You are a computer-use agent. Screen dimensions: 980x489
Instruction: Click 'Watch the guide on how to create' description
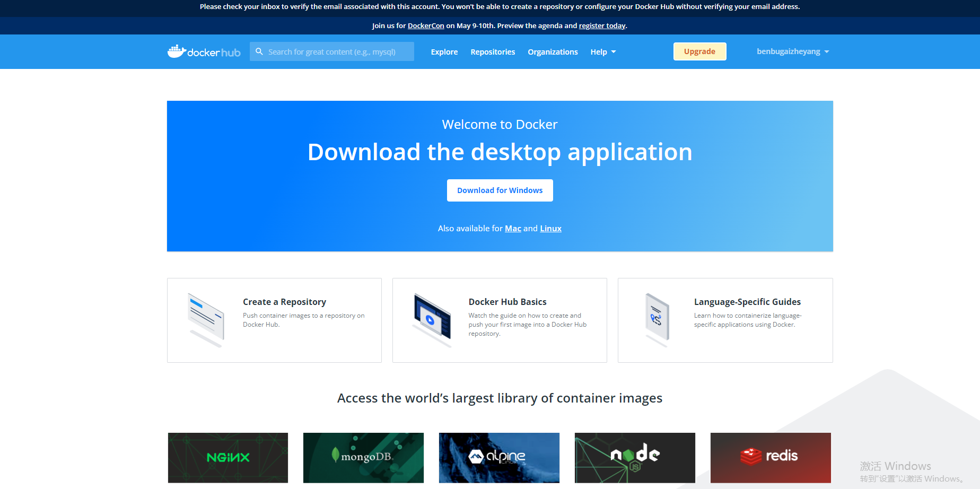528,325
